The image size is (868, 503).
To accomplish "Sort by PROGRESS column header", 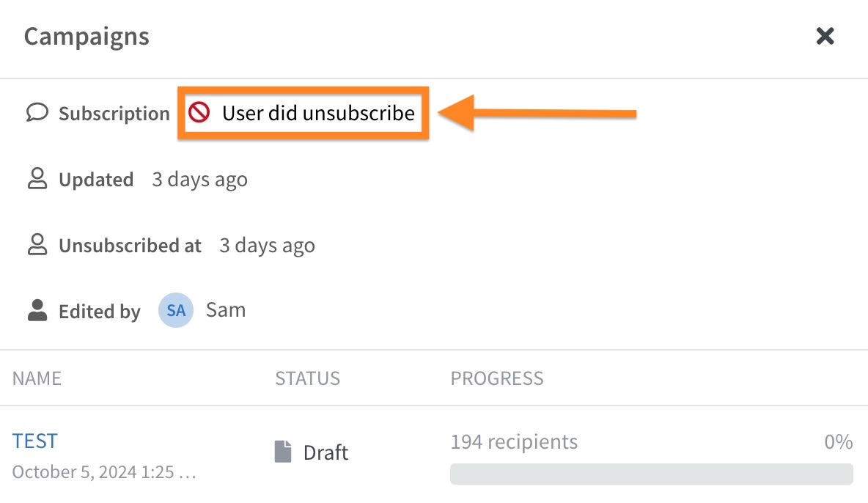I will click(497, 378).
